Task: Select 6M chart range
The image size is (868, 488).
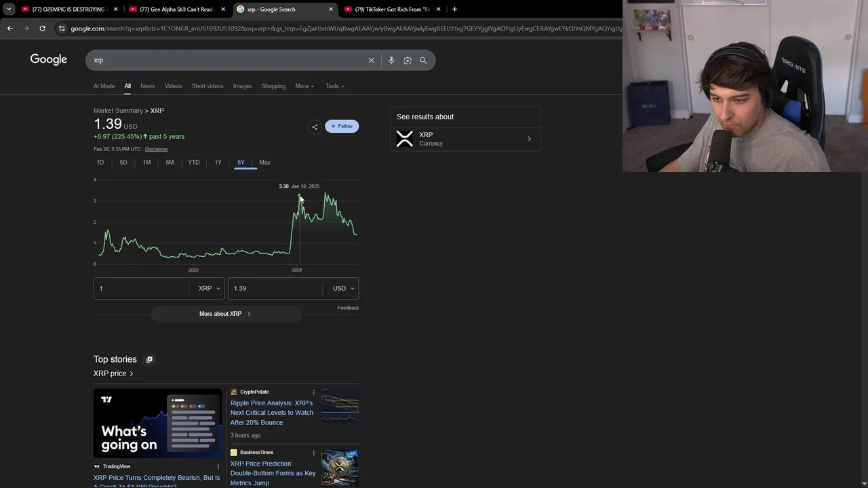Action: tap(170, 163)
